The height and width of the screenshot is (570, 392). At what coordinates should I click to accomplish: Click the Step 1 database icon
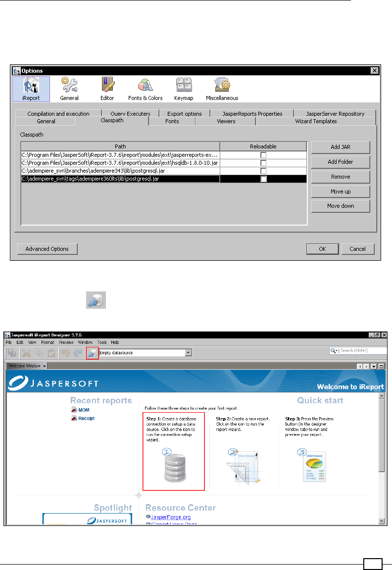pyautogui.click(x=173, y=467)
